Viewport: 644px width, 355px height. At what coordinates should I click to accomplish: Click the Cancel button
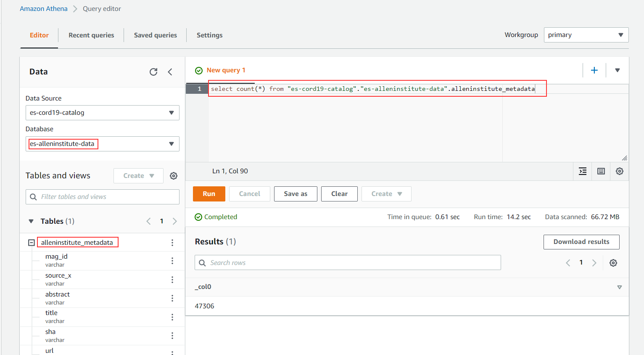pos(250,194)
